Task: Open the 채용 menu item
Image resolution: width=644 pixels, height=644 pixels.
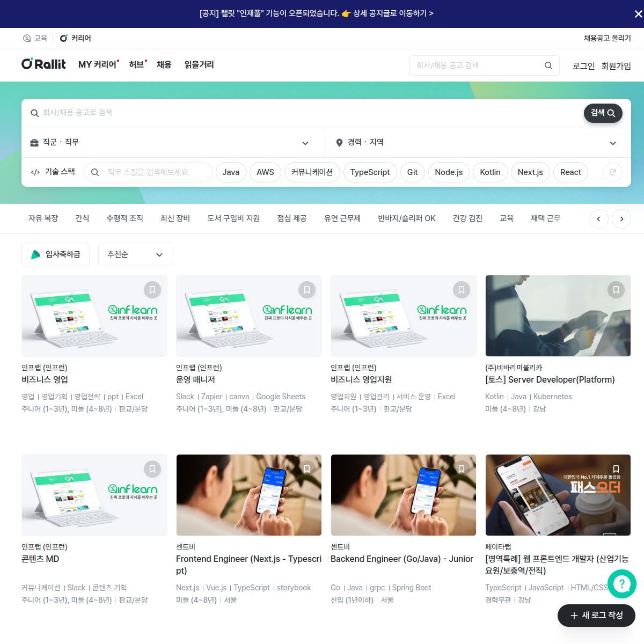Action: tap(164, 64)
